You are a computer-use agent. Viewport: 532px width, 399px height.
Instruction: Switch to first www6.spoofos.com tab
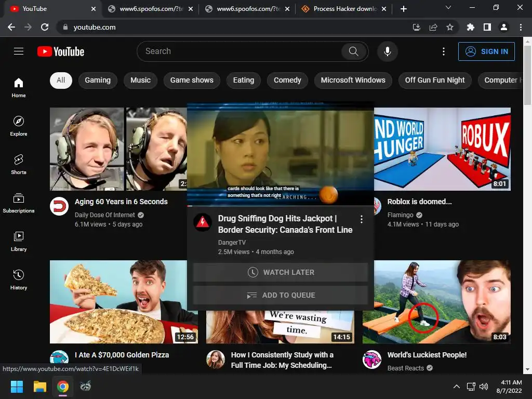[x=149, y=9]
